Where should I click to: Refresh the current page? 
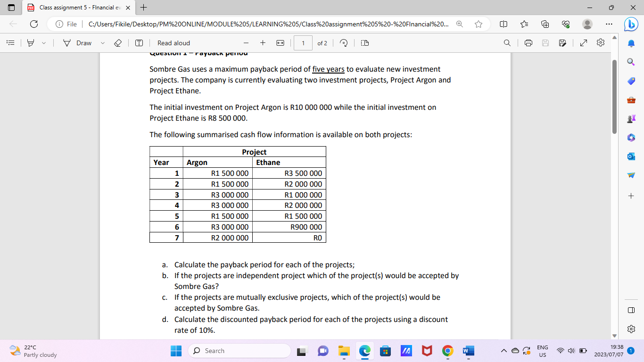(34, 24)
